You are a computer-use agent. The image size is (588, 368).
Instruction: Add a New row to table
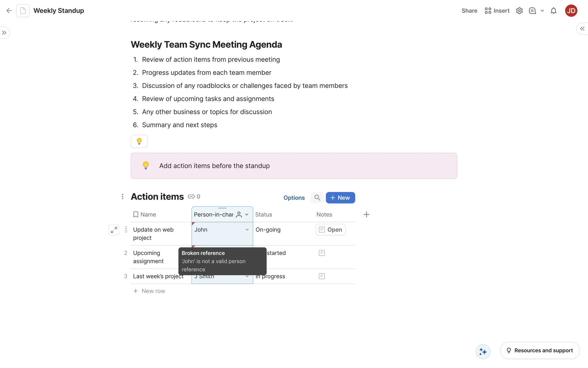click(149, 291)
